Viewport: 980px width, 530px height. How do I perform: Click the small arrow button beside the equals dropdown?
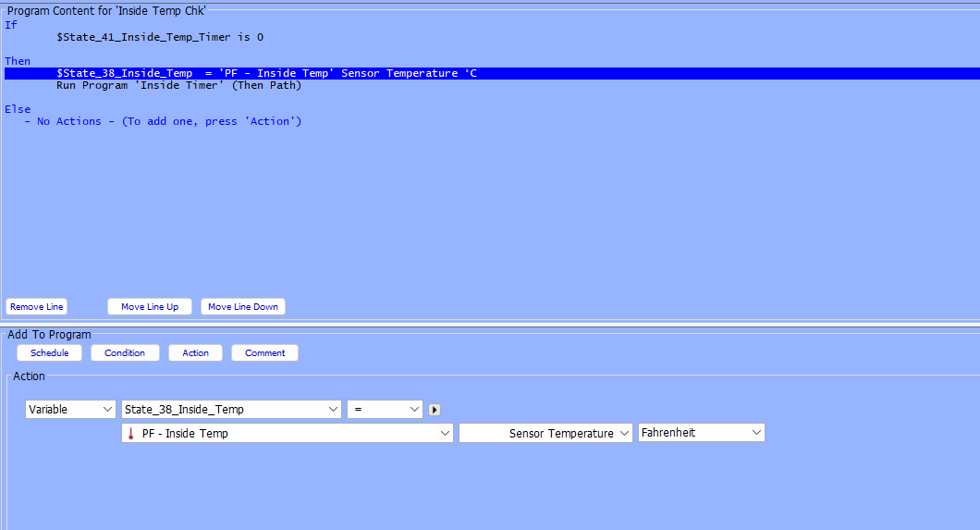(x=435, y=410)
